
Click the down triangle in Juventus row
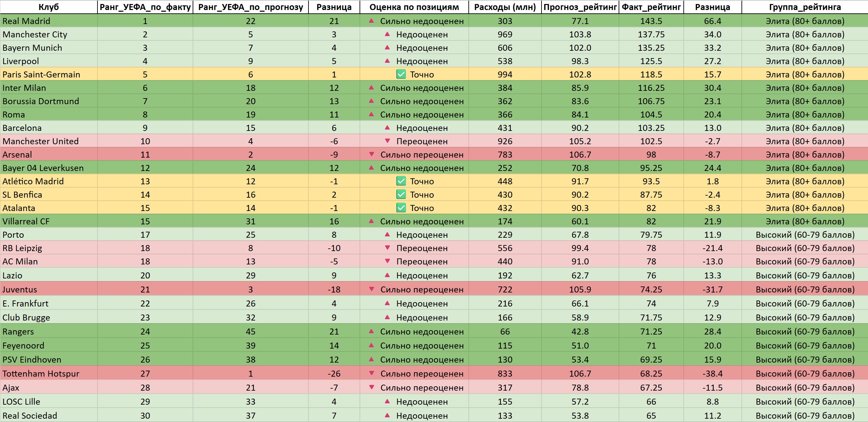pos(372,289)
